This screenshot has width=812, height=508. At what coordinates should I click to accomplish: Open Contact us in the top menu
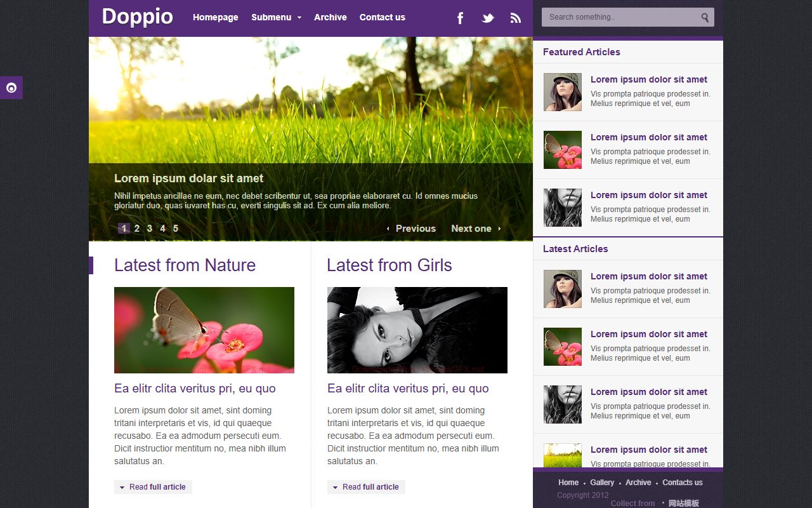(383, 17)
